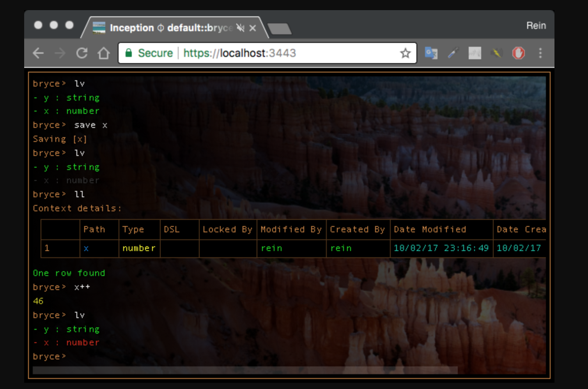Click the Rein profile button
This screenshot has height=389, width=588.
(x=536, y=26)
